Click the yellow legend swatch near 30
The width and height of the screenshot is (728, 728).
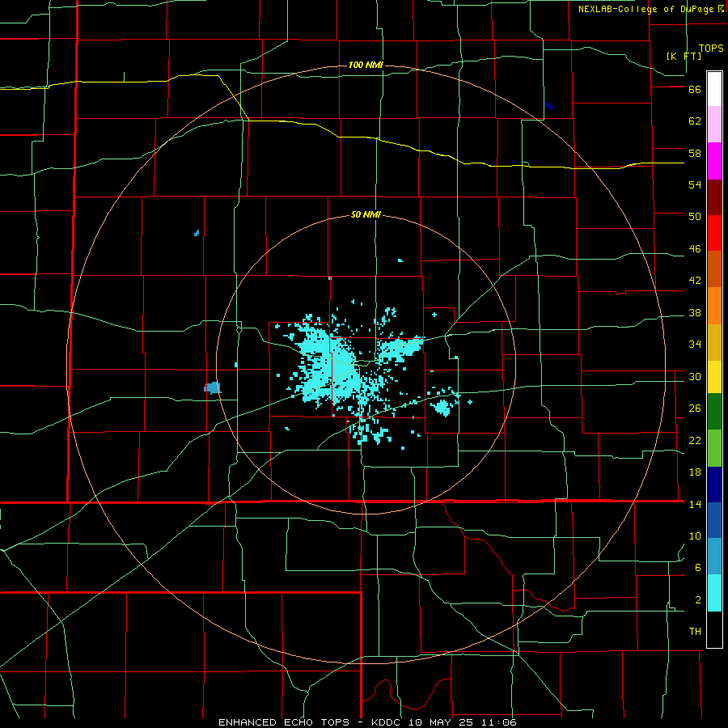coord(714,377)
